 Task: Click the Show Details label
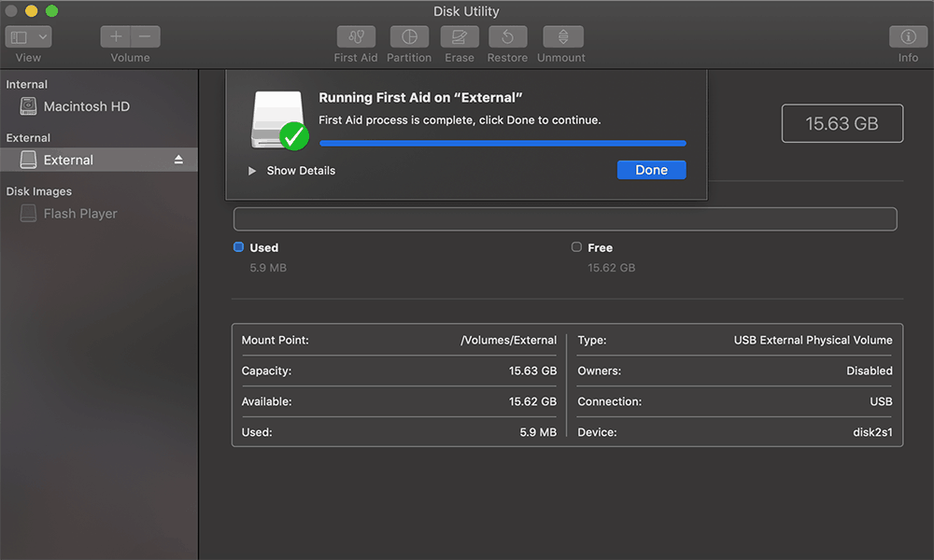click(x=301, y=171)
